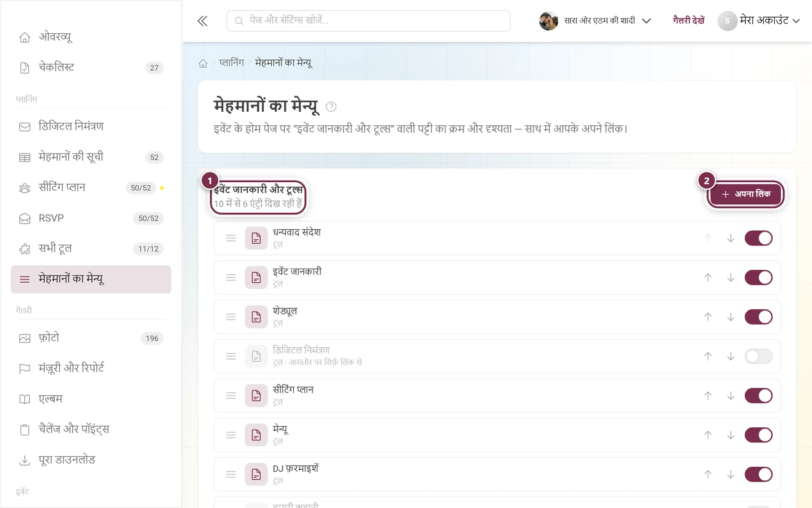Open सीटिंग प्लान sidebar item
Viewport: 812px width, 508px height.
91,187
